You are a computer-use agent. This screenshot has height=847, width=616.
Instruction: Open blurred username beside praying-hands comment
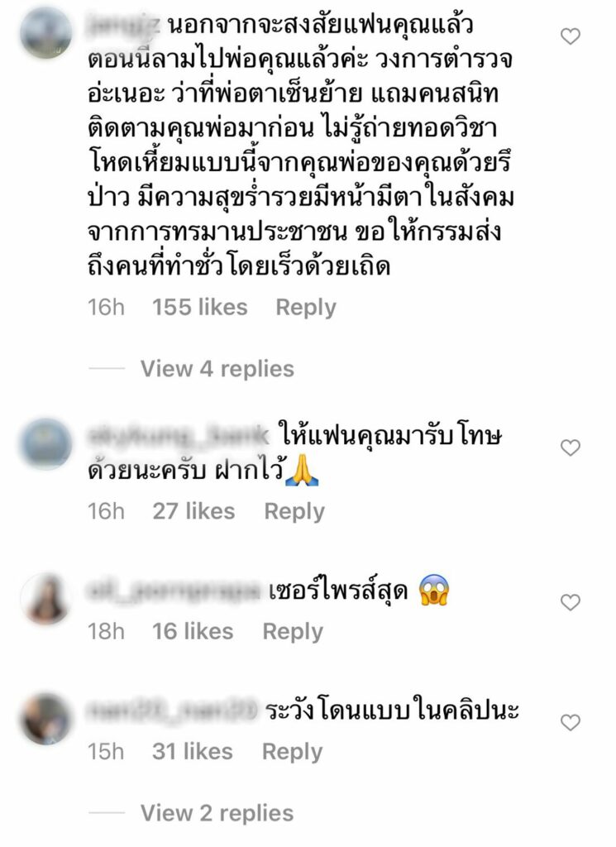178,435
